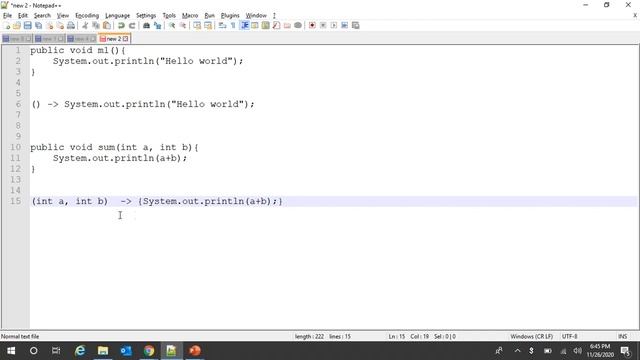
Task: Toggle INS insert mode in status bar
Action: coord(622,337)
